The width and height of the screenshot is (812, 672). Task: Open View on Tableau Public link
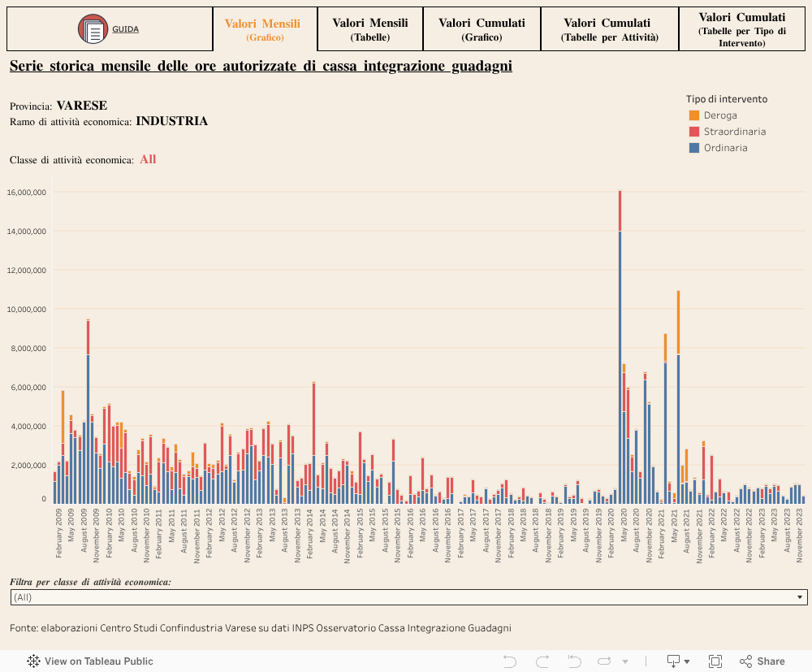coord(98,661)
